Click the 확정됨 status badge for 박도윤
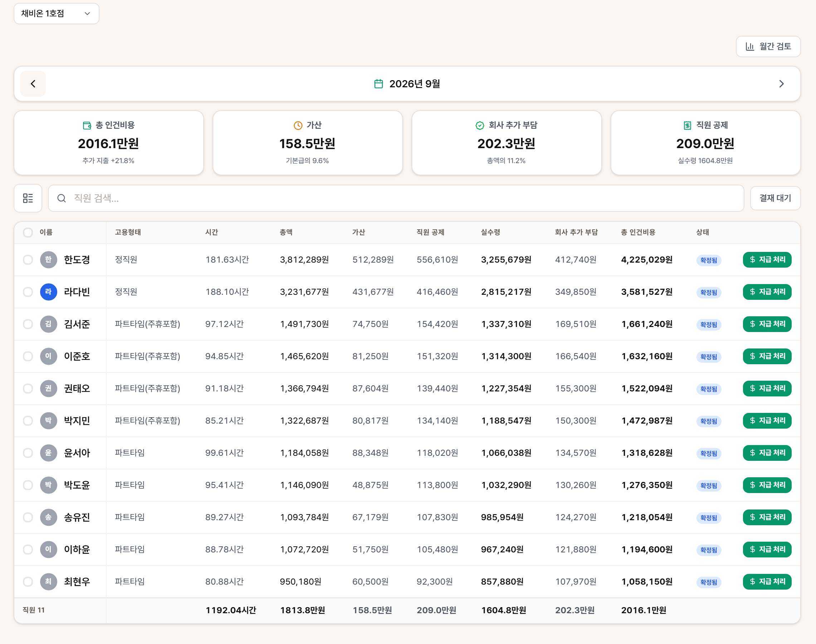 pyautogui.click(x=709, y=486)
